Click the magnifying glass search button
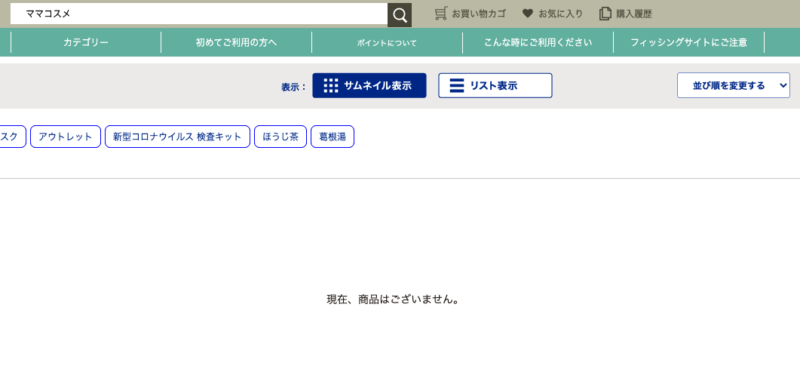This screenshot has height=384, width=800. [x=399, y=15]
